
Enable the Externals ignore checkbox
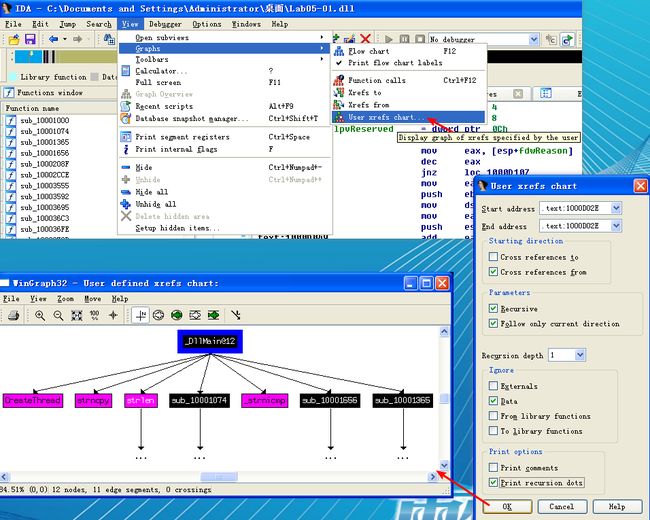click(x=493, y=386)
